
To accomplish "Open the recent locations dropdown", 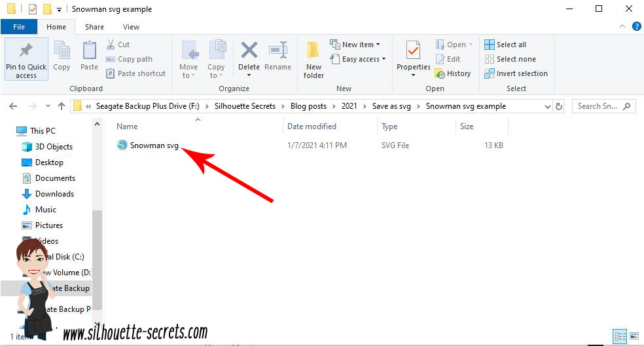I will tap(48, 106).
